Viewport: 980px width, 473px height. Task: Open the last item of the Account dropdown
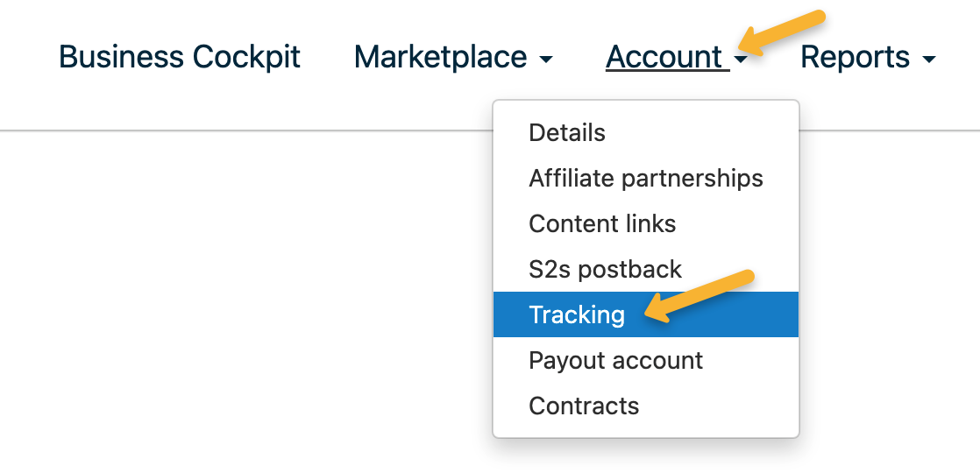584,406
